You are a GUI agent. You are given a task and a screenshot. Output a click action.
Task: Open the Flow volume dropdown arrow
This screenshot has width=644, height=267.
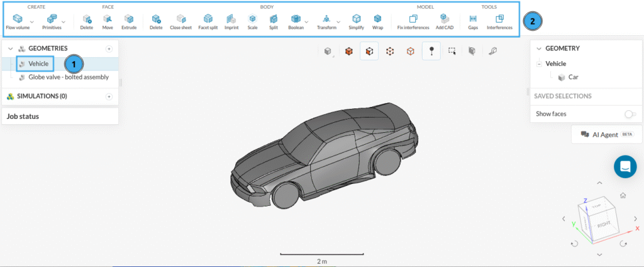pyautogui.click(x=32, y=21)
